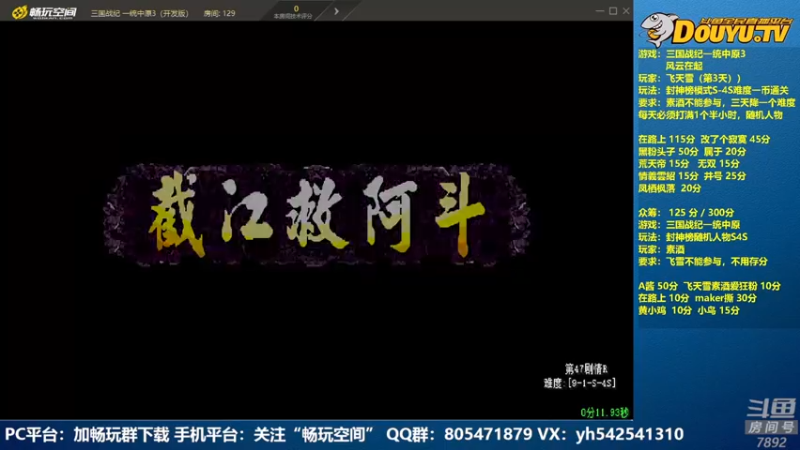Click the maker撕 30分 entry
The width and height of the screenshot is (800, 450).
pyautogui.click(x=726, y=298)
